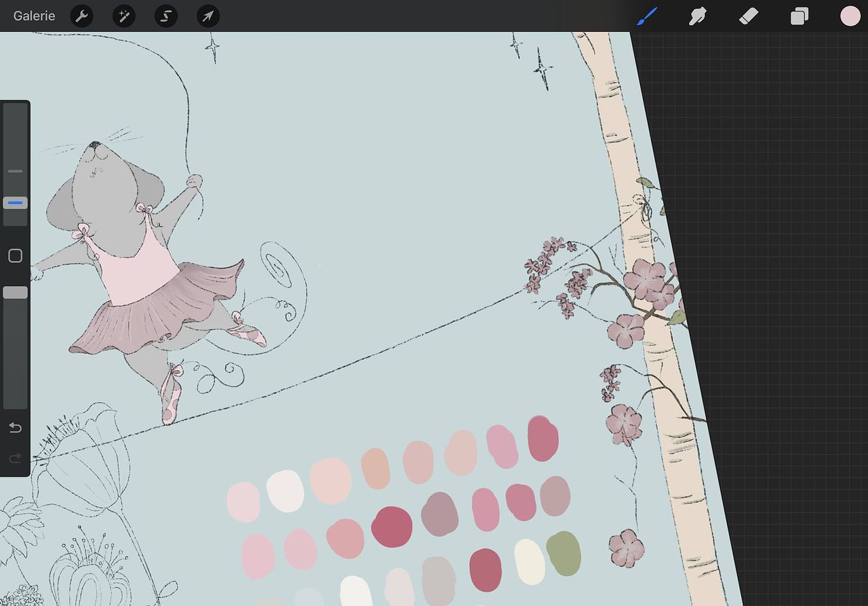Select the Smudge tool

point(698,16)
